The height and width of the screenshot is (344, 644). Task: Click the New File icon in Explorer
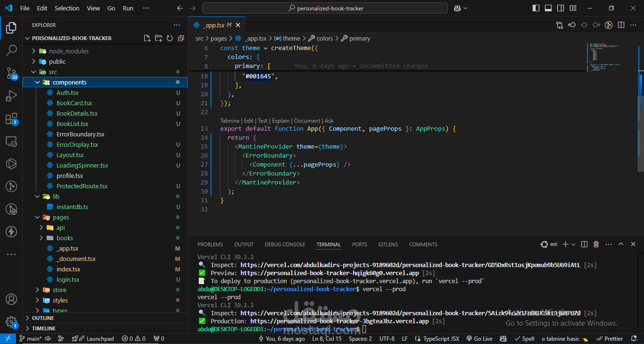pyautogui.click(x=147, y=38)
